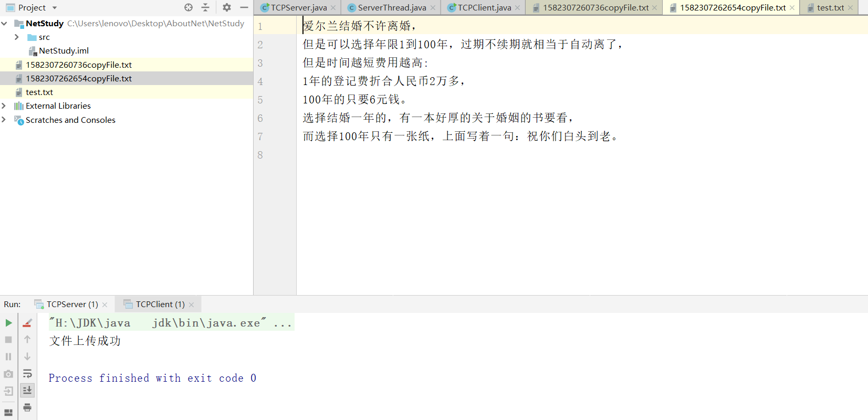This screenshot has width=868, height=420.
Task: Switch to 1582307260736copyFile.txt editor tab
Action: click(x=595, y=8)
